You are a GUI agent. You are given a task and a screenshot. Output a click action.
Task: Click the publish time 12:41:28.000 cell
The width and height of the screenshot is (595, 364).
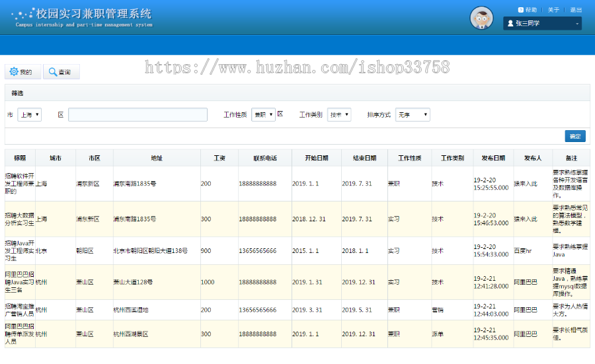(493, 282)
